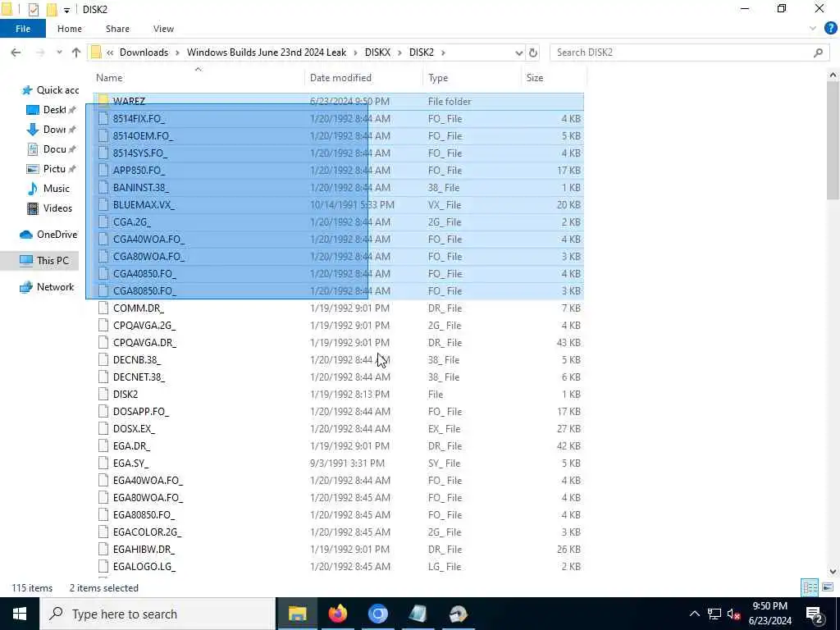Show hidden system tray icons chevron
The height and width of the screenshot is (630, 840).
(x=694, y=614)
